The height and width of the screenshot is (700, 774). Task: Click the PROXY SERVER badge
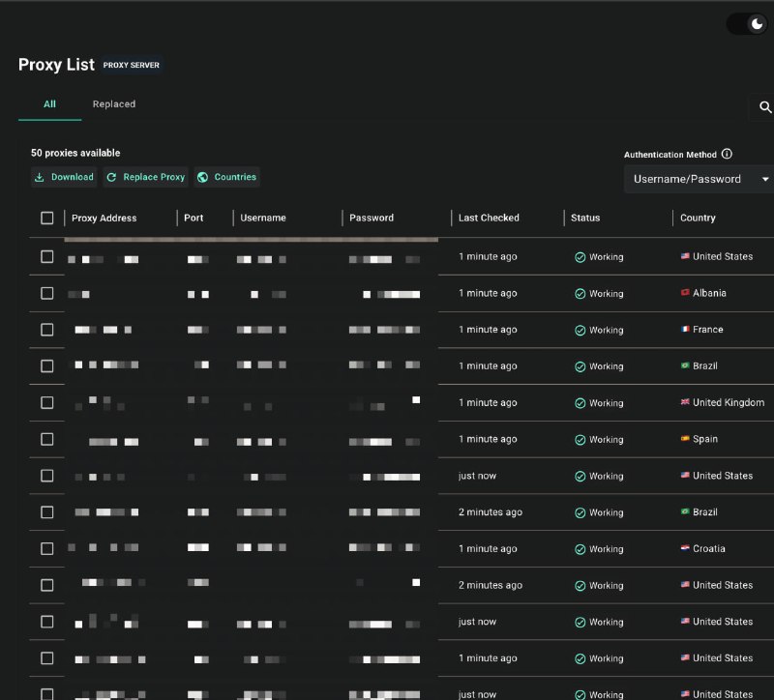click(x=132, y=65)
